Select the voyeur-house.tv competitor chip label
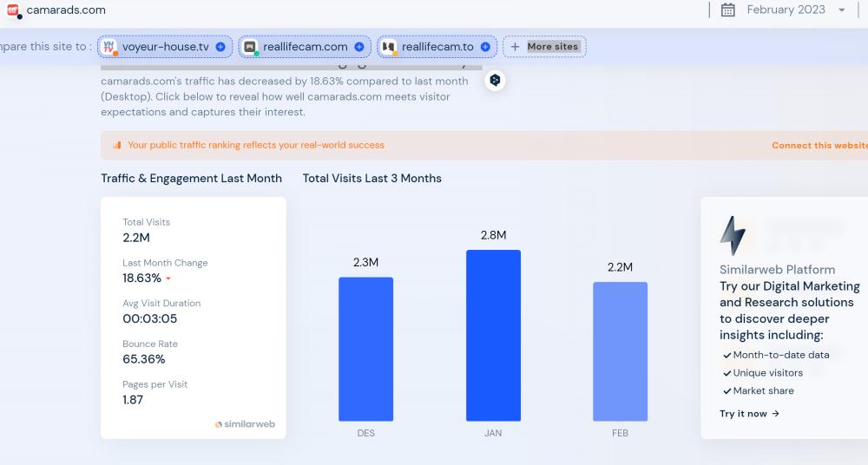This screenshot has width=868, height=465. pos(165,47)
